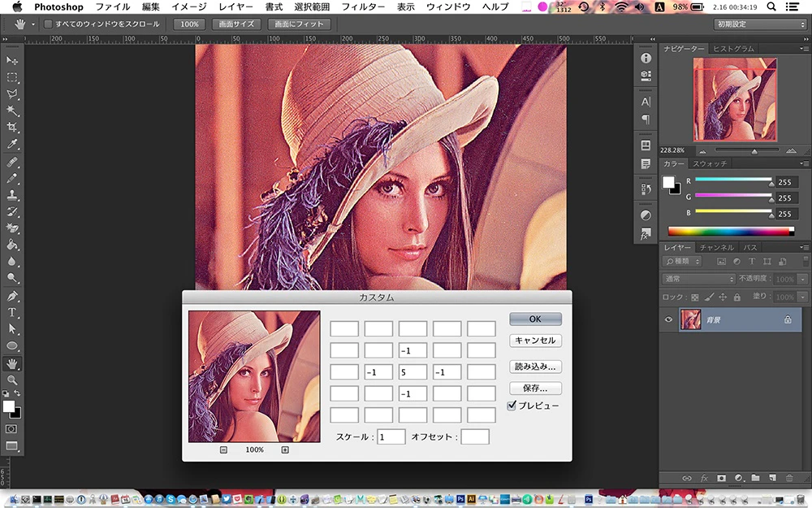
Task: Select the Rectangular Marquee tool
Action: [x=12, y=78]
